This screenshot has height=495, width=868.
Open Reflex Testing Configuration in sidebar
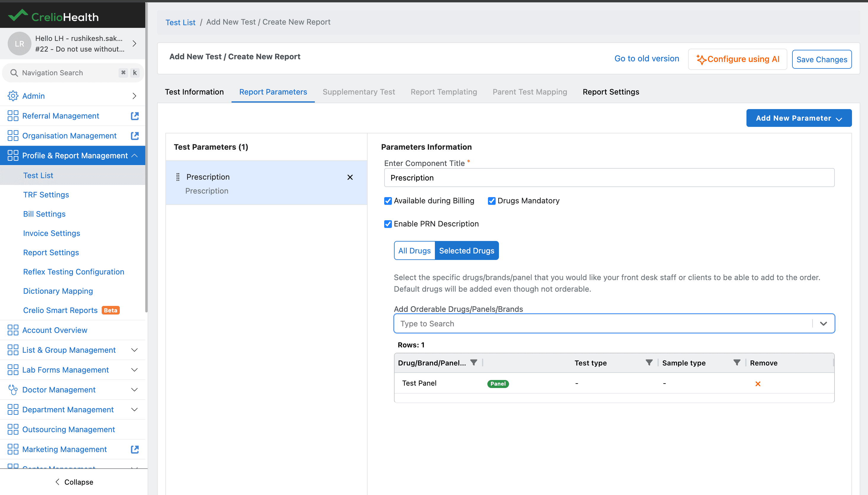(74, 272)
